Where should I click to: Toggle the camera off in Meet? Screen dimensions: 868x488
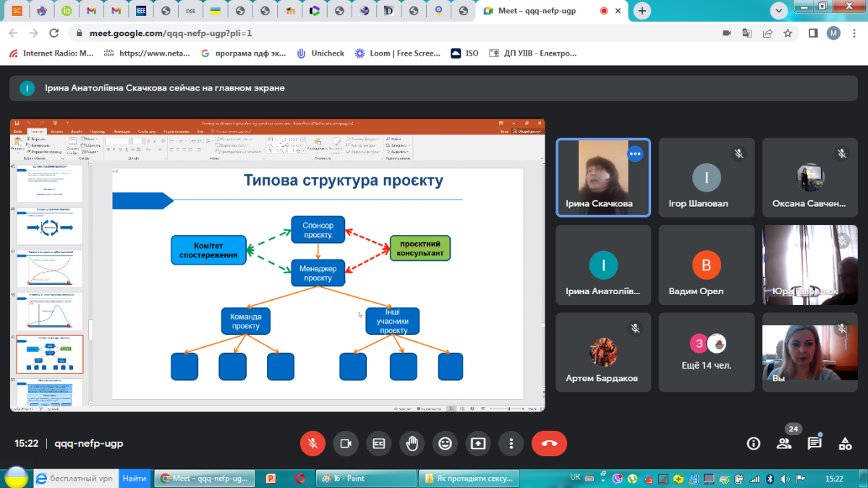coord(346,443)
